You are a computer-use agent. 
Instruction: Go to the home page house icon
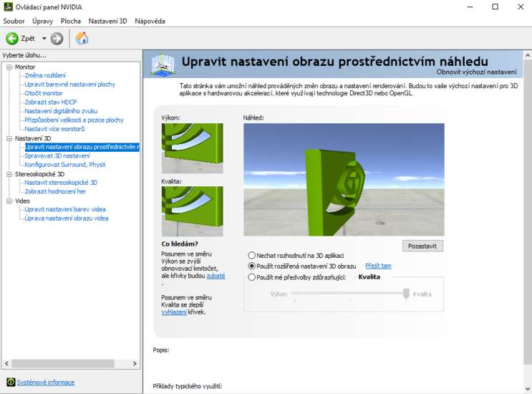tap(82, 39)
